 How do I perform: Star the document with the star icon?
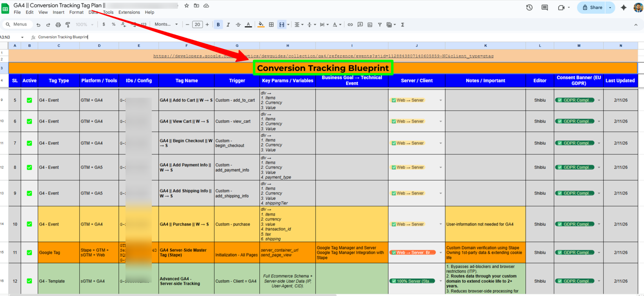186,6
